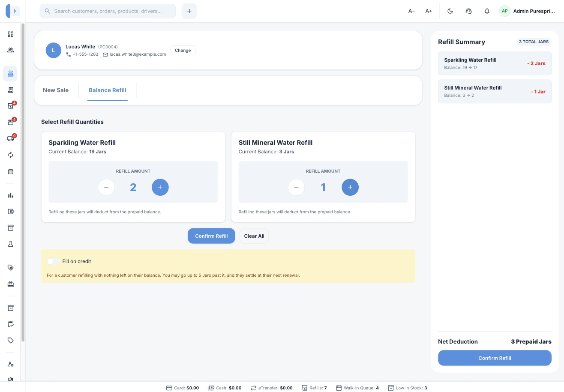Open the clipboard checkmark icon in sidebar

[x=11, y=324]
